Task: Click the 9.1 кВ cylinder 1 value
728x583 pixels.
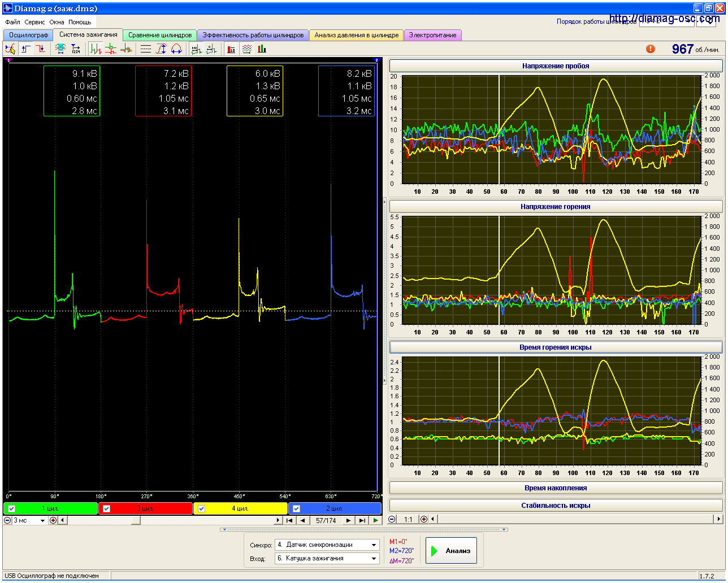Action: [x=84, y=73]
